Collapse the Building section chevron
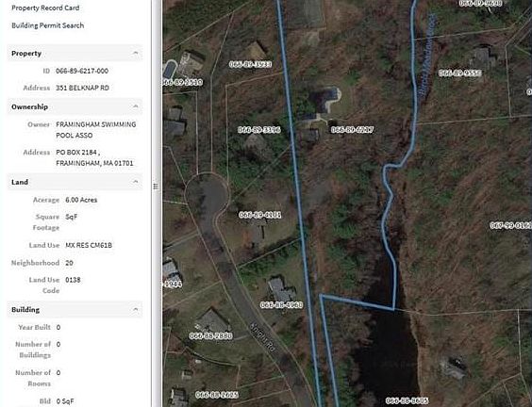Viewport: 532px width, 407px height. tap(136, 309)
